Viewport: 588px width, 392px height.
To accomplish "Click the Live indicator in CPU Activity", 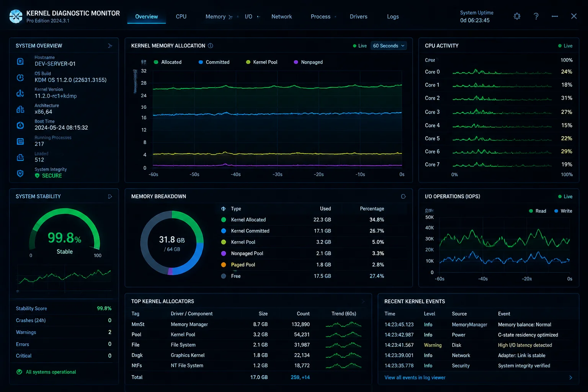I will [x=565, y=46].
